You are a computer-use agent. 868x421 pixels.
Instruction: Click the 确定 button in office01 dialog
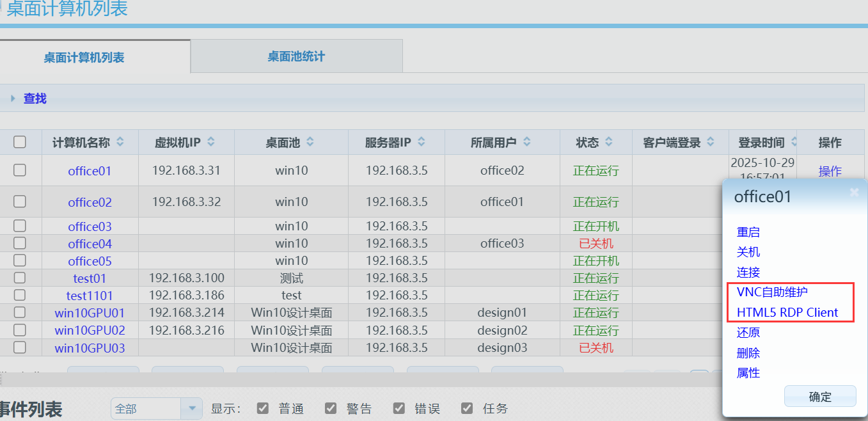pos(820,396)
